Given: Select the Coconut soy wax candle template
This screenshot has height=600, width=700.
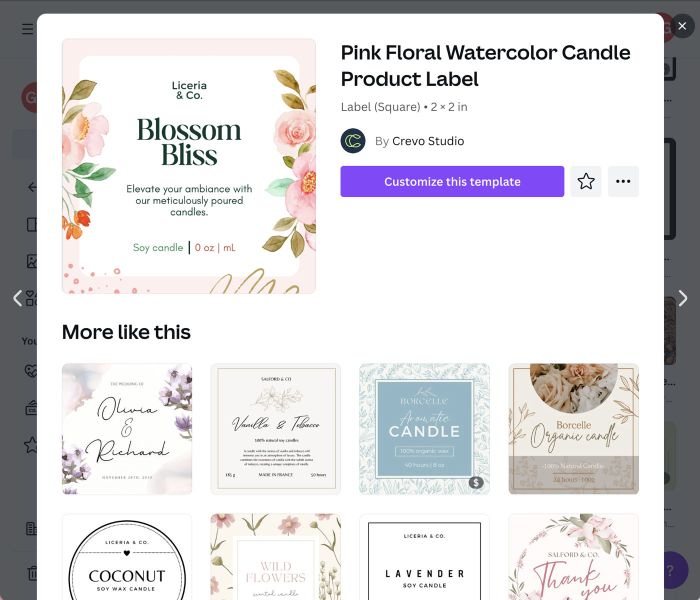Looking at the screenshot, I should click(x=127, y=557).
